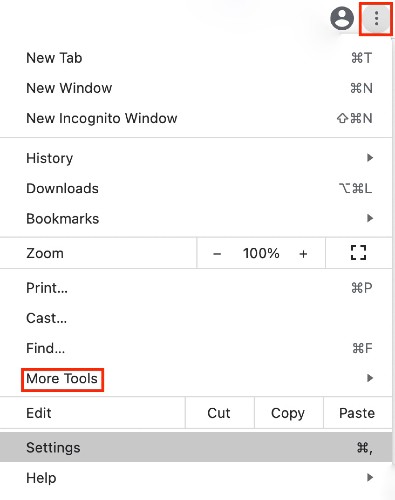Select New Tab menu item
Image resolution: width=395 pixels, height=500 pixels.
click(196, 58)
